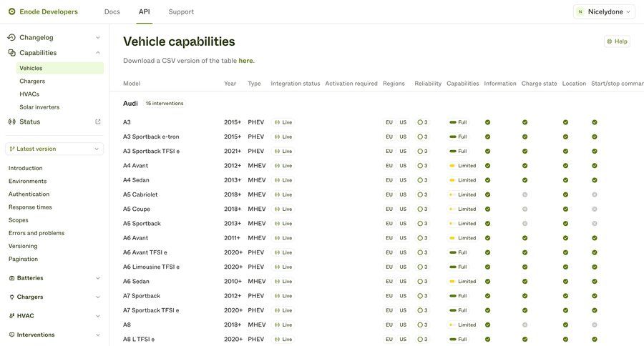
Task: Click the HVAC section icon
Action: click(11, 316)
